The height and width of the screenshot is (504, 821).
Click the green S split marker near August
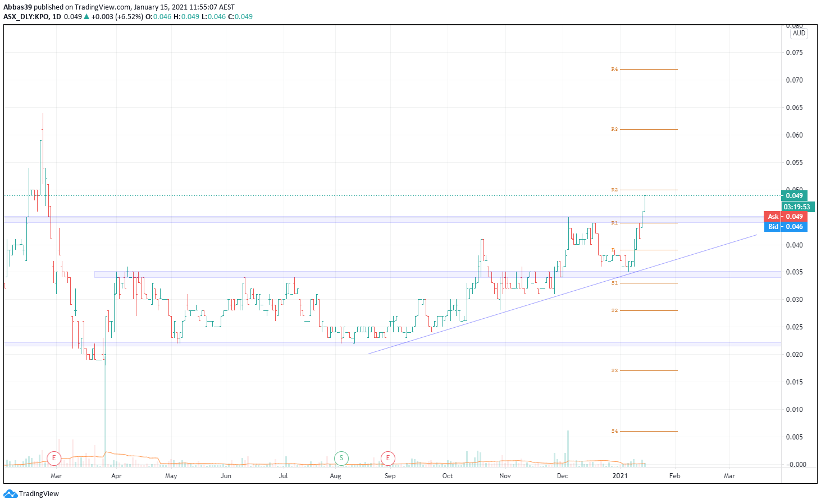click(341, 459)
